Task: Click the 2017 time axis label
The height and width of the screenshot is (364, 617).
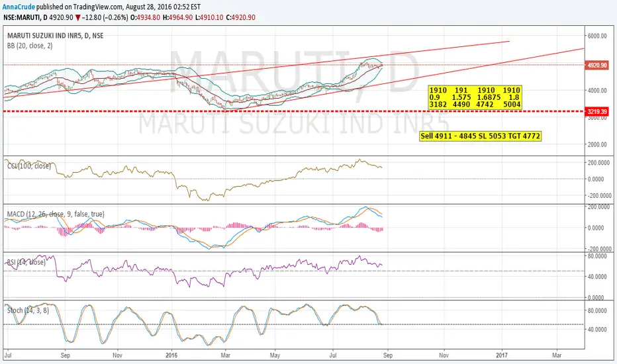Action: [502, 355]
